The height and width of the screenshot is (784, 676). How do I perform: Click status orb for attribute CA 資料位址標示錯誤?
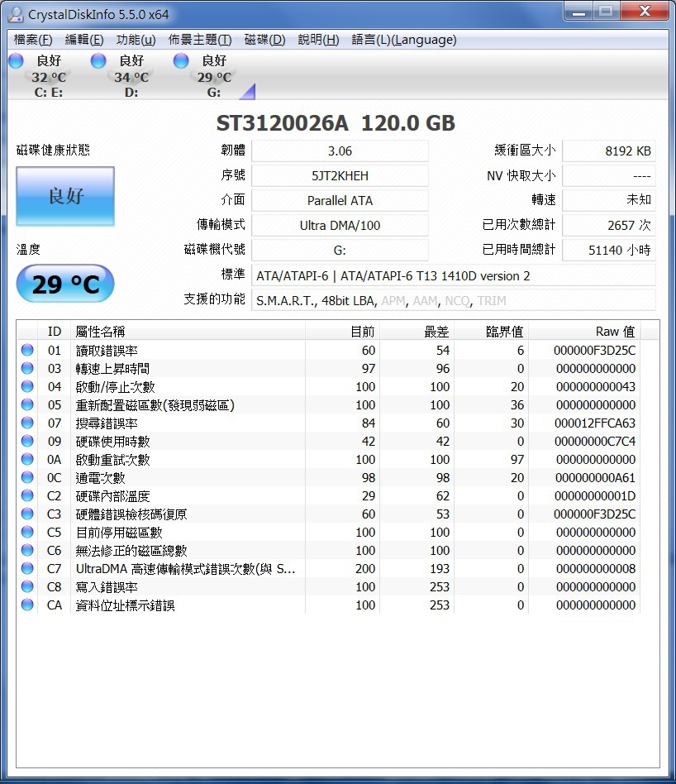pyautogui.click(x=27, y=605)
